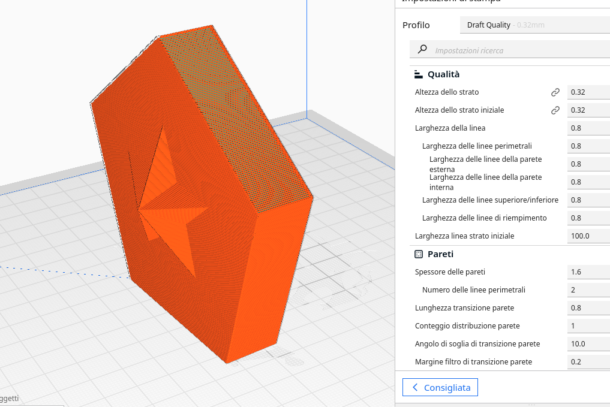Click Lunghezza transizione parete label

click(465, 308)
